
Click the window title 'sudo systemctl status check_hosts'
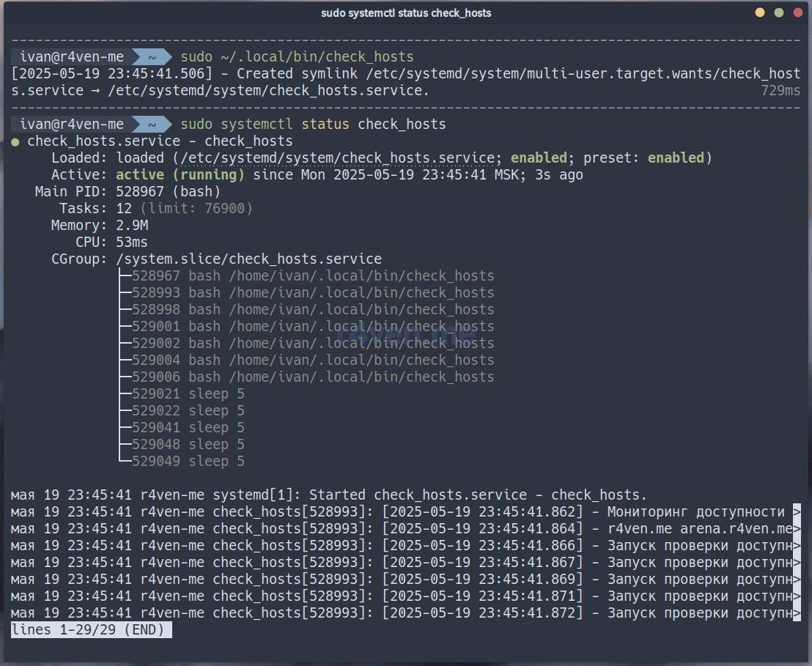405,13
